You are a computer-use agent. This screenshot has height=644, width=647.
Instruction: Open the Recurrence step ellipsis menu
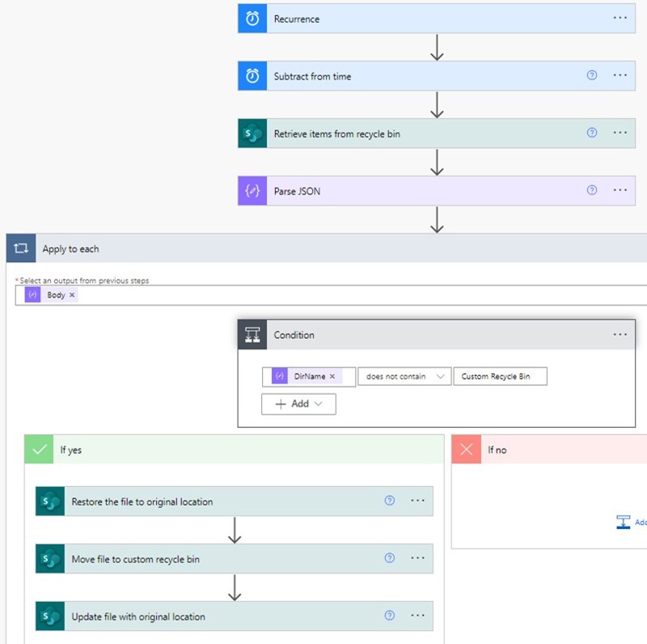click(620, 18)
